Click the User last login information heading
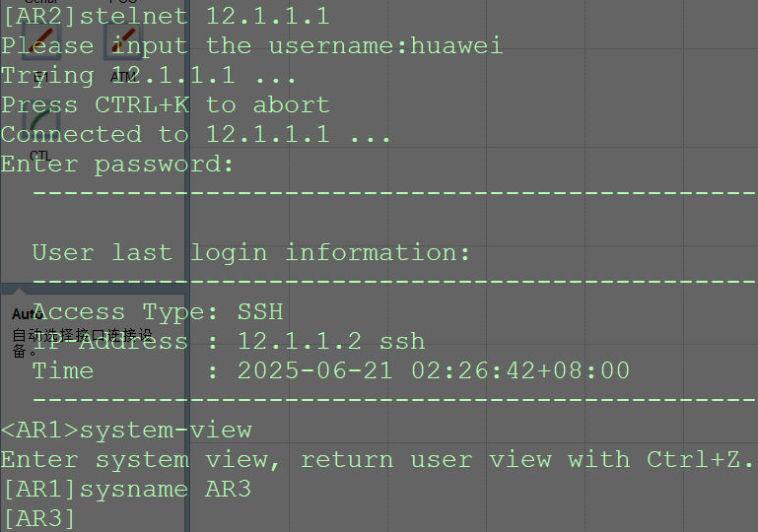This screenshot has width=758, height=532. (251, 253)
